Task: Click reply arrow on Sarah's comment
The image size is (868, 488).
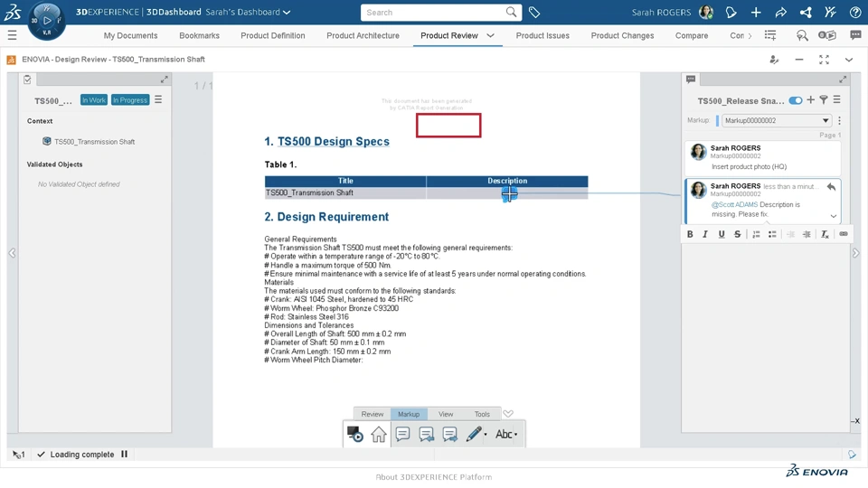Action: (831, 187)
